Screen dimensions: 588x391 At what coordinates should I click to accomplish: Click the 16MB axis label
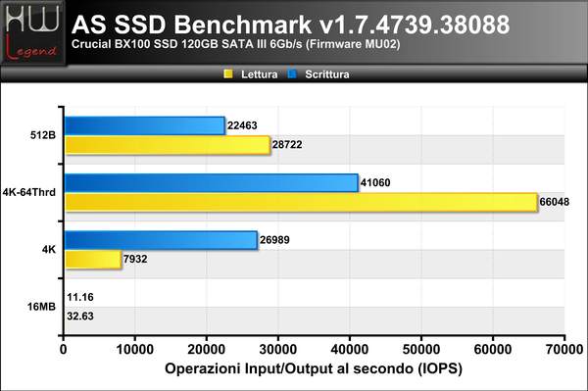pos(41,307)
